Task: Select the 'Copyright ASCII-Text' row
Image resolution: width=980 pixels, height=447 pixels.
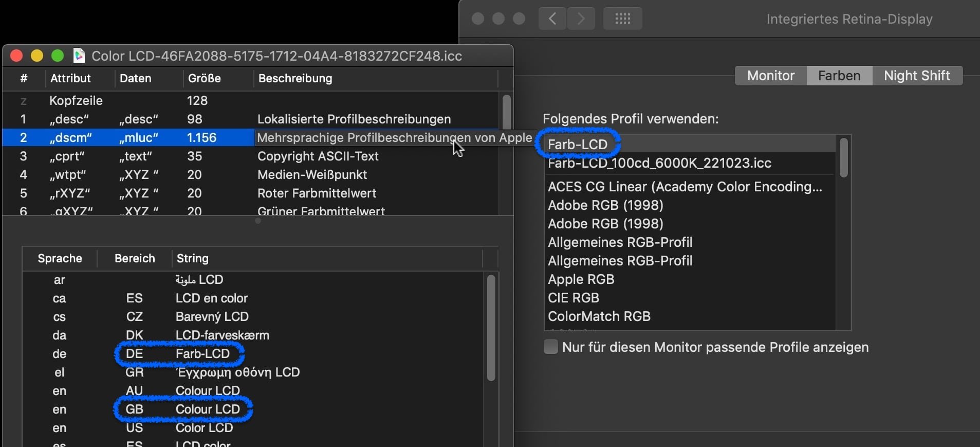Action: 251,156
